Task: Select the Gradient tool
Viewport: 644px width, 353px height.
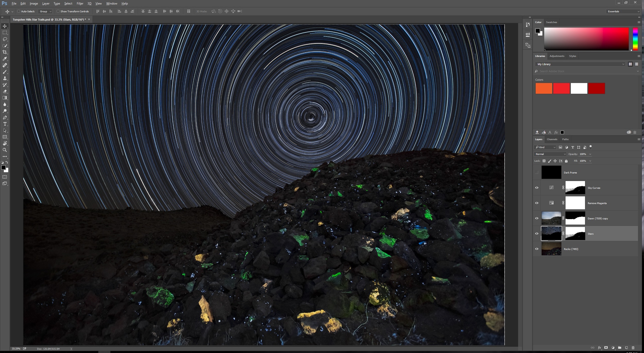Action: [5, 98]
